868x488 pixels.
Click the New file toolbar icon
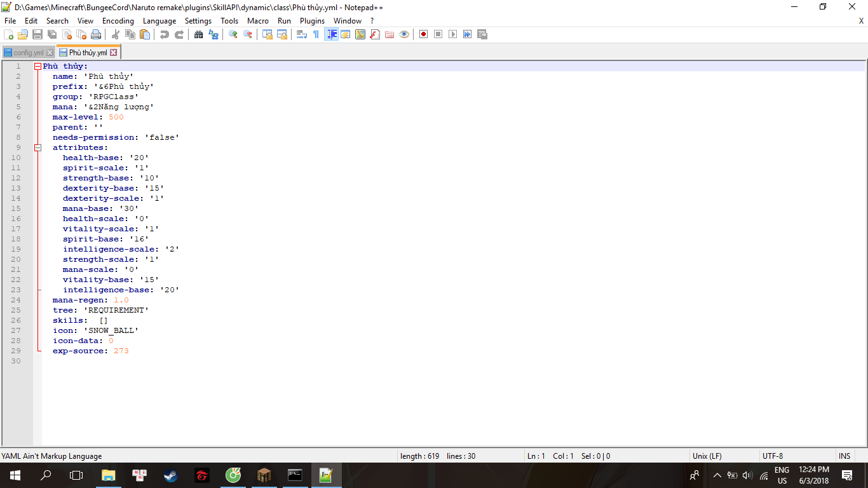point(9,34)
